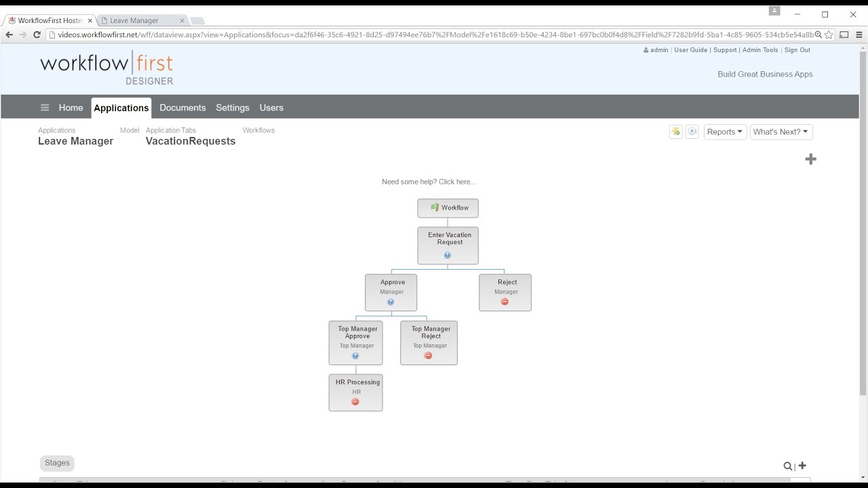This screenshot has height=488, width=868.
Task: Click the blue icon in Top Manager Approve
Action: [x=355, y=356]
